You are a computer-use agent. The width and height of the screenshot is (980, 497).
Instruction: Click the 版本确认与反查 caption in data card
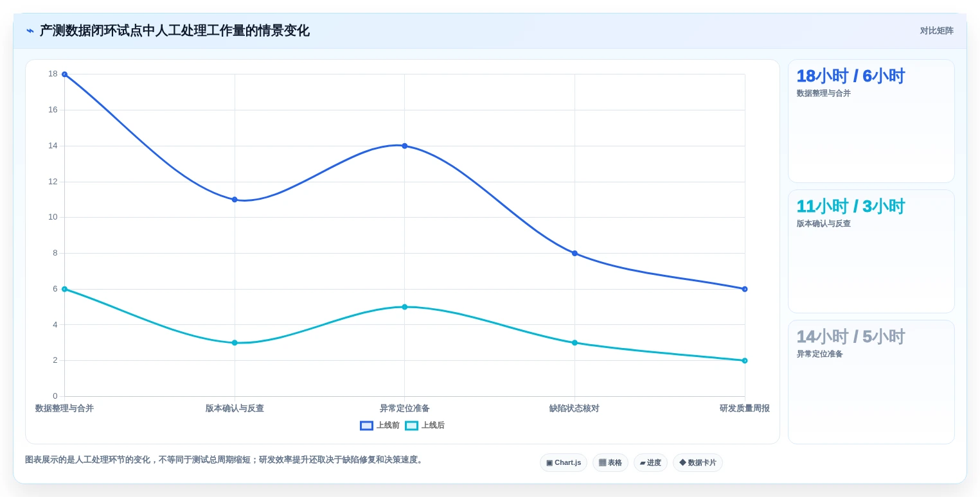(824, 223)
